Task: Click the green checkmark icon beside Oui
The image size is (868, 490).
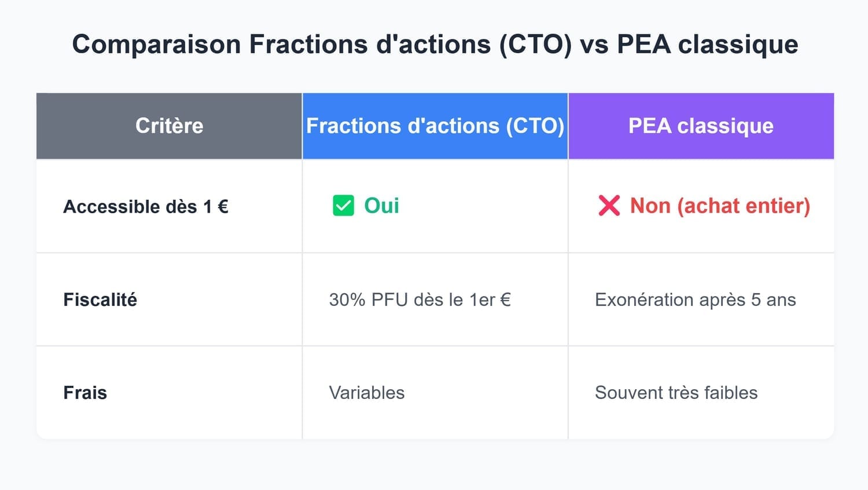Action: 343,206
